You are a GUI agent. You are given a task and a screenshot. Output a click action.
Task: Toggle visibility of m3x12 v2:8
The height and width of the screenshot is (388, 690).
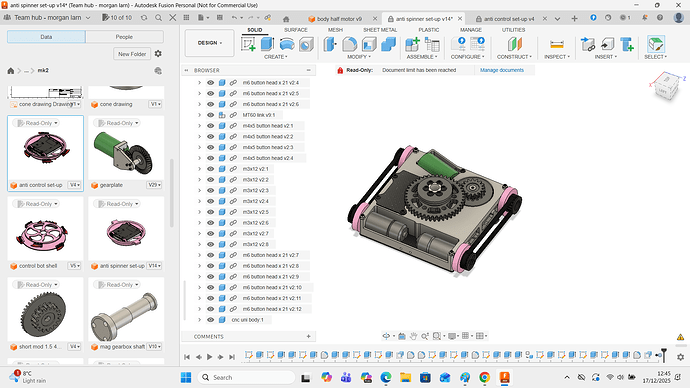point(210,244)
